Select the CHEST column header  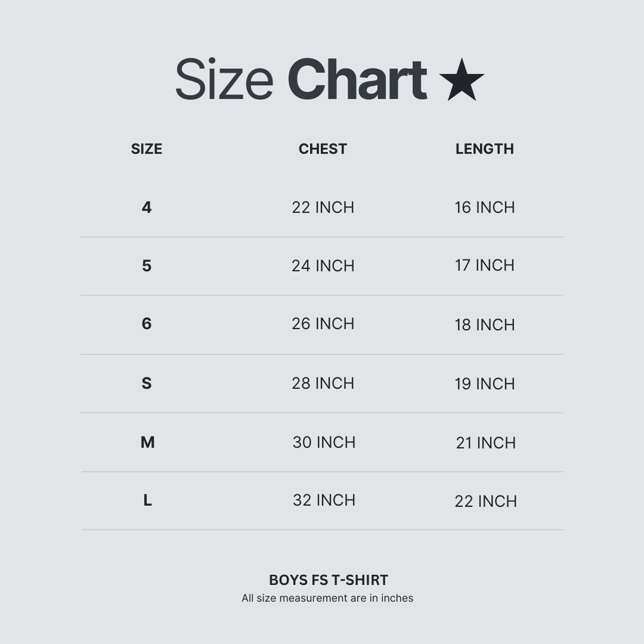323,149
